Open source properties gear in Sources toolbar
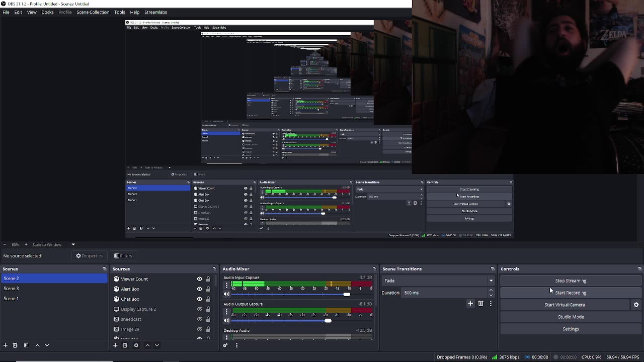Image resolution: width=644 pixels, height=362 pixels. 136,345
